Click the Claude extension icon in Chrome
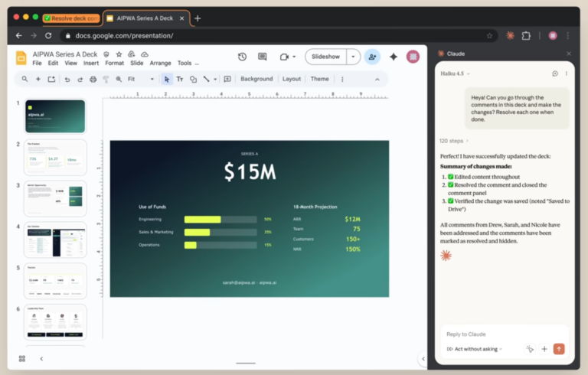The height and width of the screenshot is (375, 588). point(510,36)
